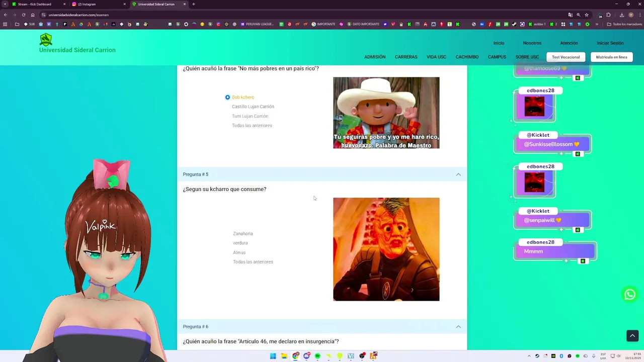Open the IMPORTANTE bookmark

(x=324, y=24)
